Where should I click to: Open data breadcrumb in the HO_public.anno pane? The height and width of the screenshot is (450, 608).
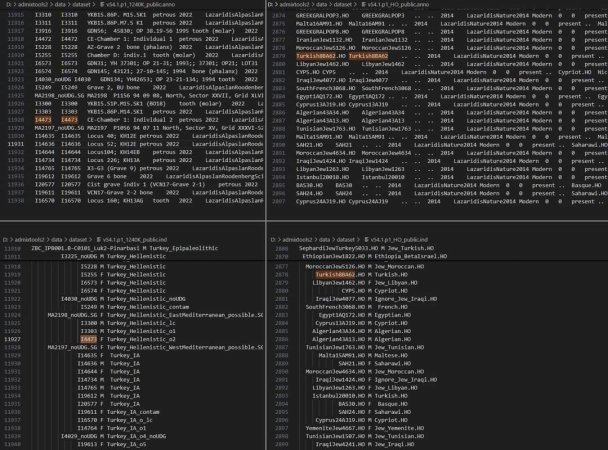321,5
